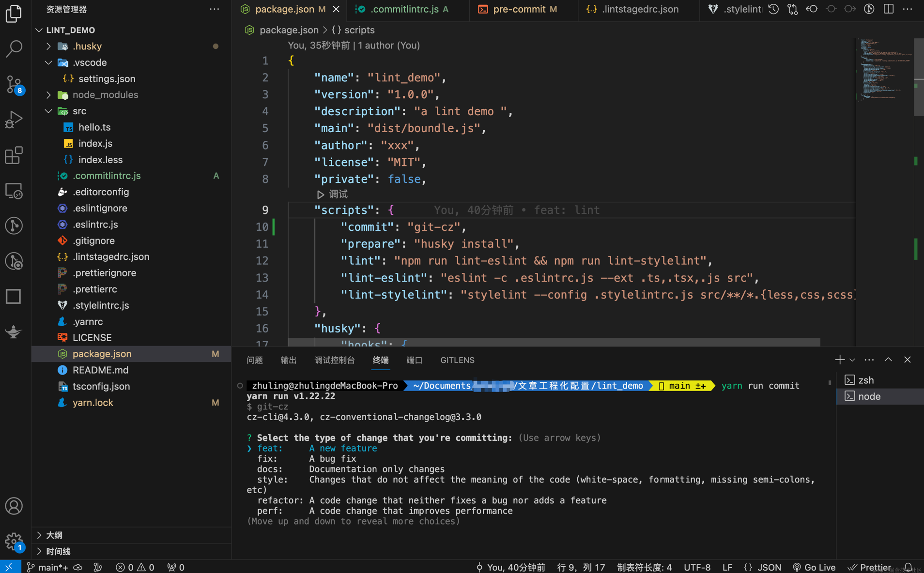The image size is (924, 573).
Task: Open the Manage settings gear
Action: [x=14, y=542]
